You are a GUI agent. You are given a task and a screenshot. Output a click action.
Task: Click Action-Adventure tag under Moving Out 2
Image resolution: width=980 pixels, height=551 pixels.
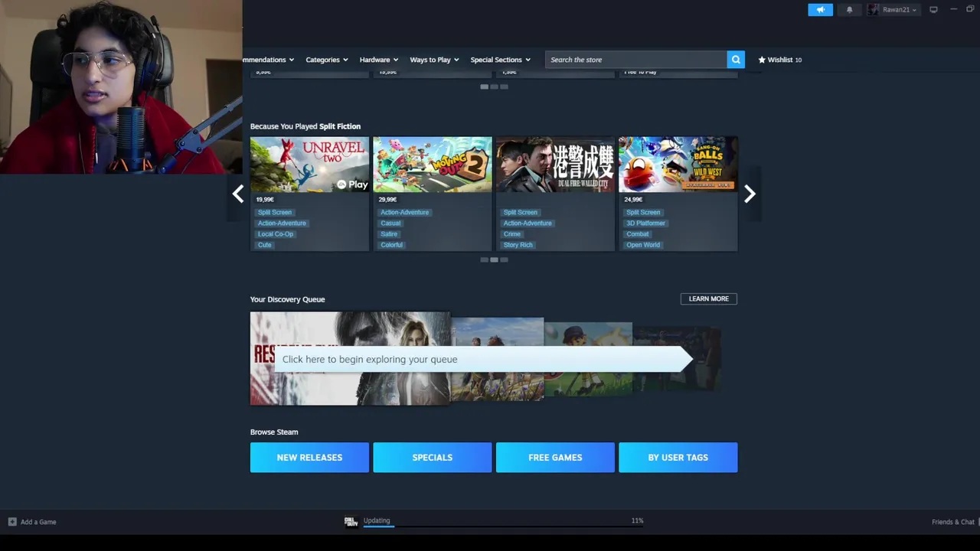[x=405, y=213]
